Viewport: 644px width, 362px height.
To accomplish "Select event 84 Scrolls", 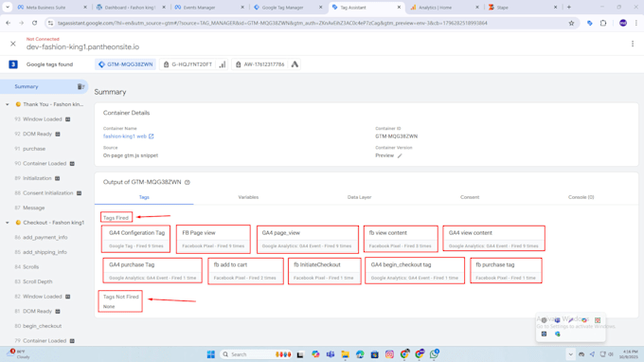I will pos(31,267).
